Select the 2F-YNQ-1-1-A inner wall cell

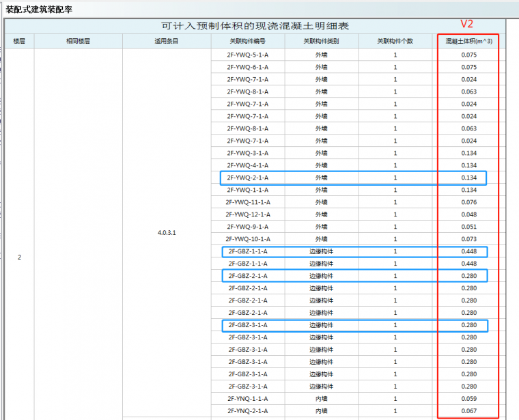click(248, 399)
